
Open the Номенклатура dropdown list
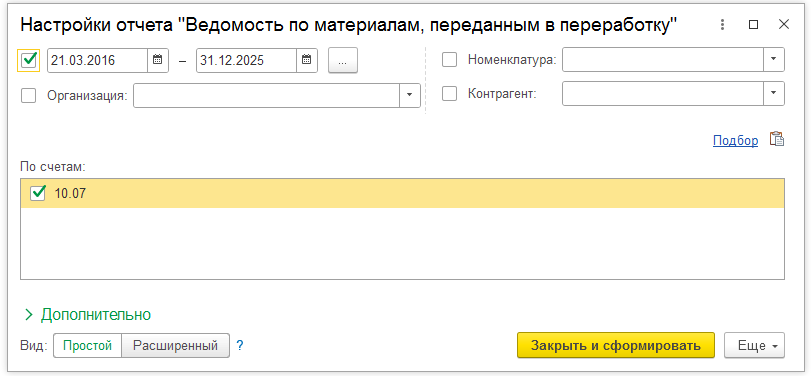point(774,59)
